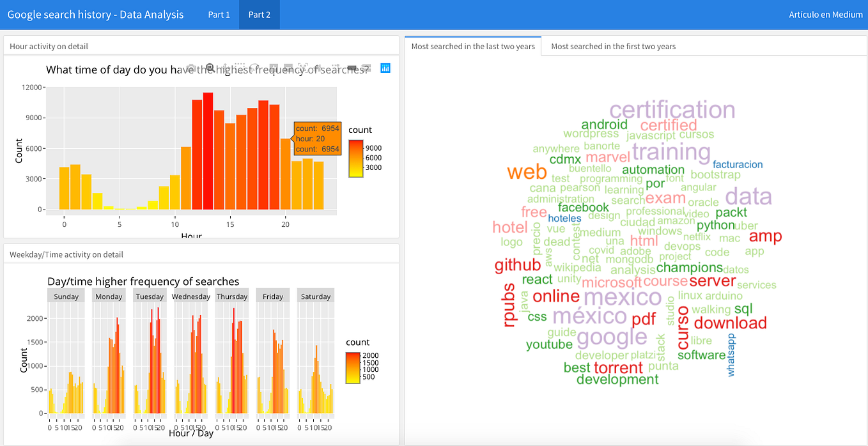The image size is (868, 446).
Task: Open Plotly via the blue logo icon
Action: [x=385, y=68]
